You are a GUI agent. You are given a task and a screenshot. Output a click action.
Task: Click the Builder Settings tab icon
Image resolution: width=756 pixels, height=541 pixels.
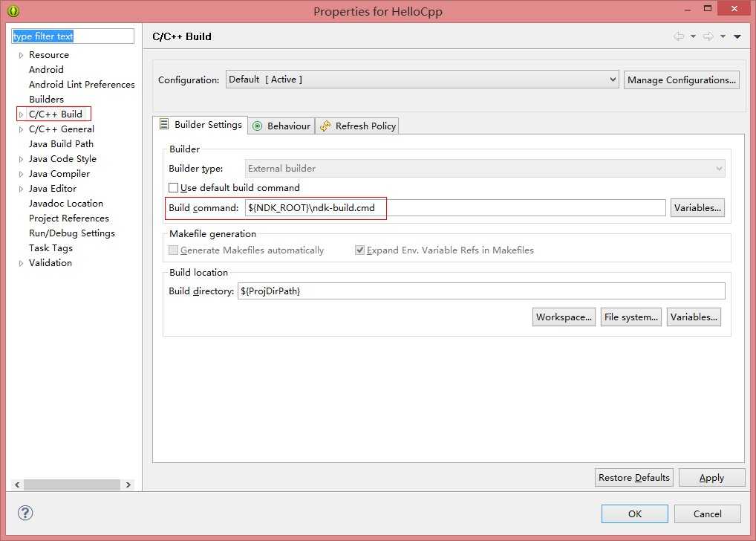[x=164, y=124]
